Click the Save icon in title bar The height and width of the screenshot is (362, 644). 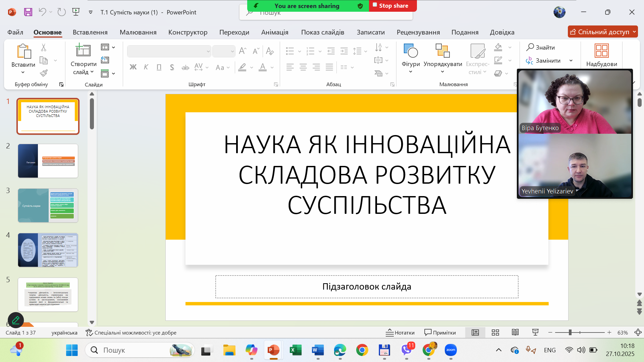tap(28, 12)
